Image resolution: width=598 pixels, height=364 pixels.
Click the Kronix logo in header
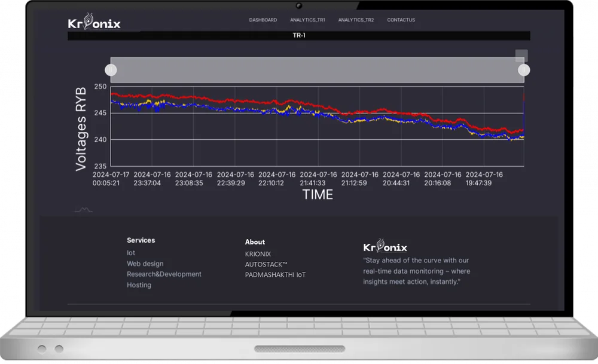(x=94, y=22)
